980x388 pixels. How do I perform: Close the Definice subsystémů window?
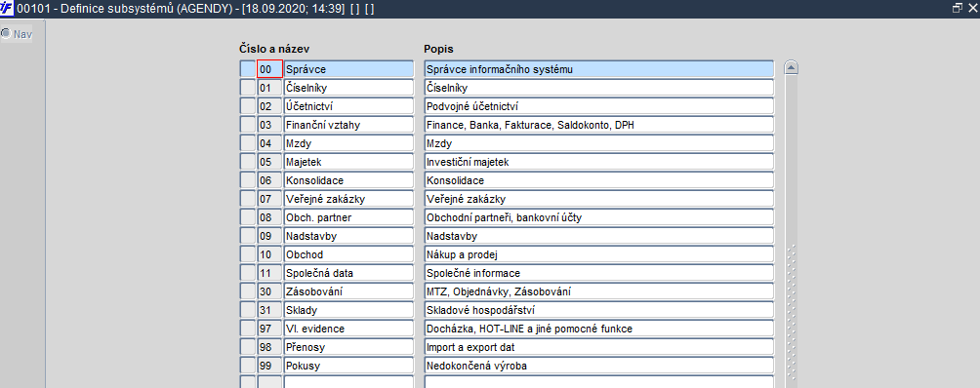tap(971, 8)
